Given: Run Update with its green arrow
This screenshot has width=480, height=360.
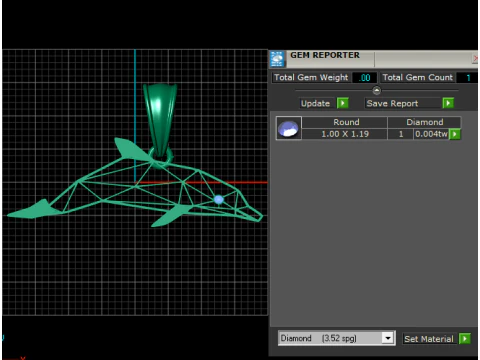Looking at the screenshot, I should pos(342,103).
